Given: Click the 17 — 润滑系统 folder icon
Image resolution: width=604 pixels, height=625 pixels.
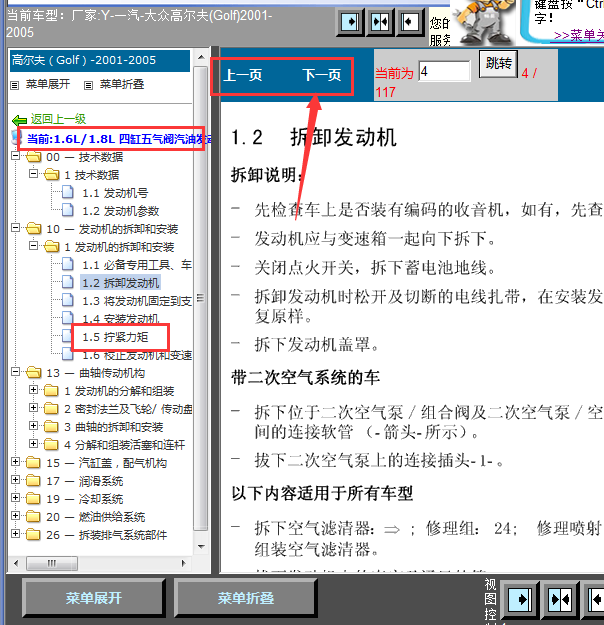Looking at the screenshot, I should click(33, 481).
